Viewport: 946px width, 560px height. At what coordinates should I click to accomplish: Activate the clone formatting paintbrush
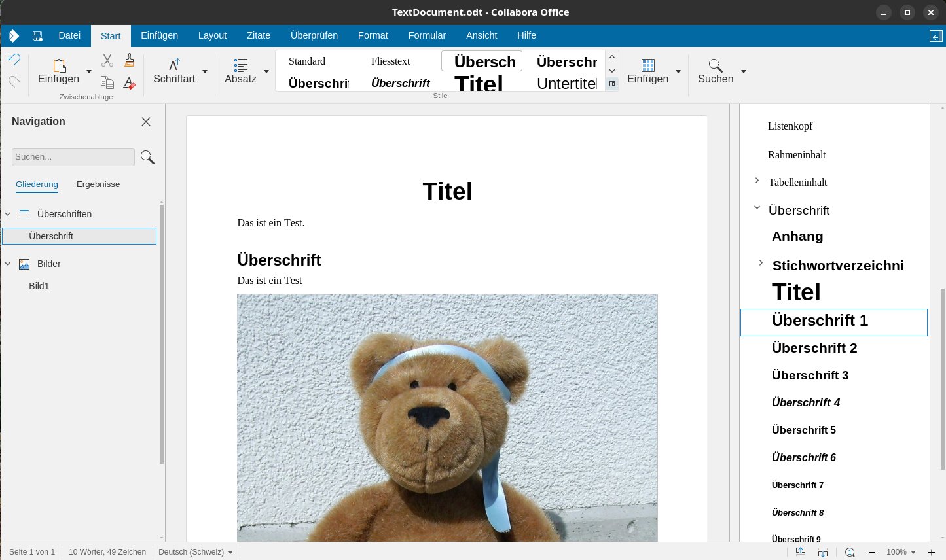[x=129, y=60]
